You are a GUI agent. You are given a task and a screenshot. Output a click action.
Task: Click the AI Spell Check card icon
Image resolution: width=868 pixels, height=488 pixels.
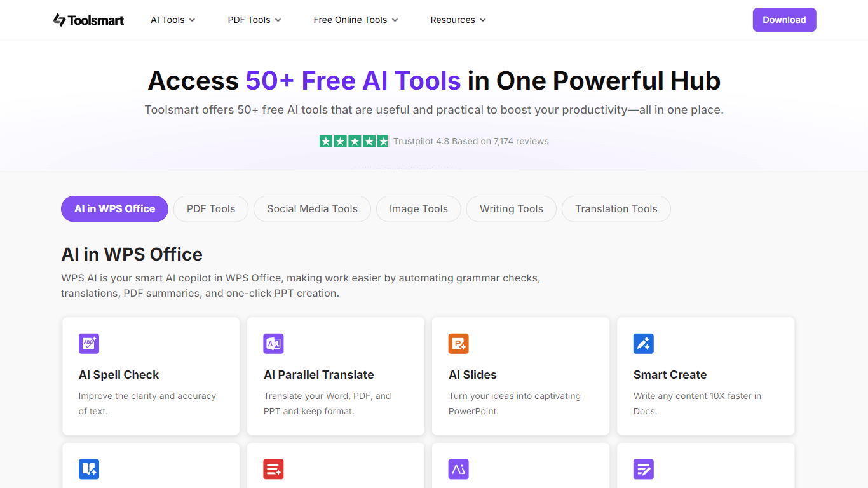point(89,344)
